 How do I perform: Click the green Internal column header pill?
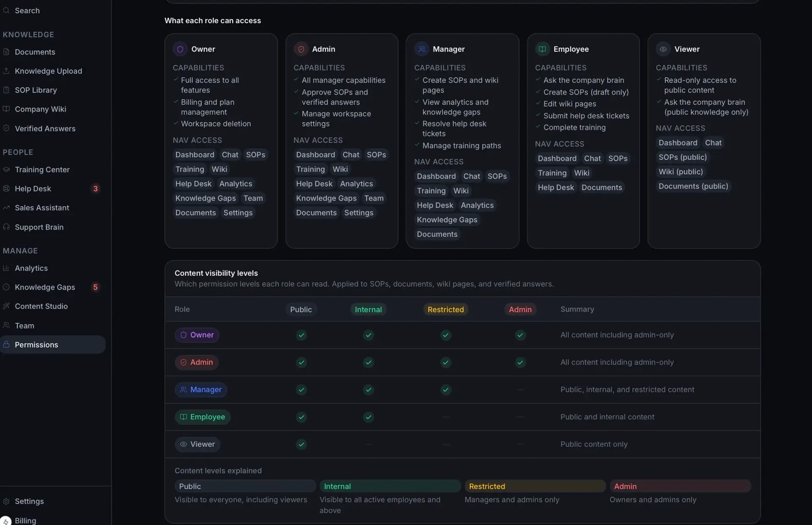pyautogui.click(x=368, y=309)
